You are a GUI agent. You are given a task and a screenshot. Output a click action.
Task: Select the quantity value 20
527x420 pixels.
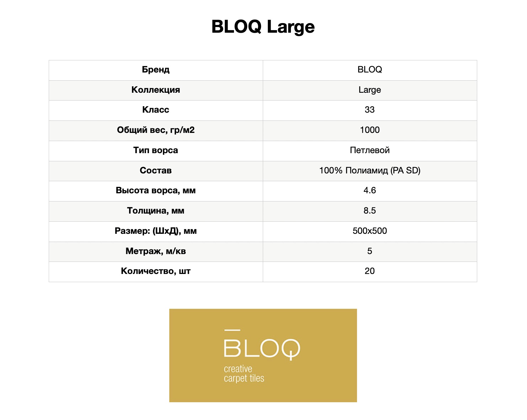tap(370, 271)
